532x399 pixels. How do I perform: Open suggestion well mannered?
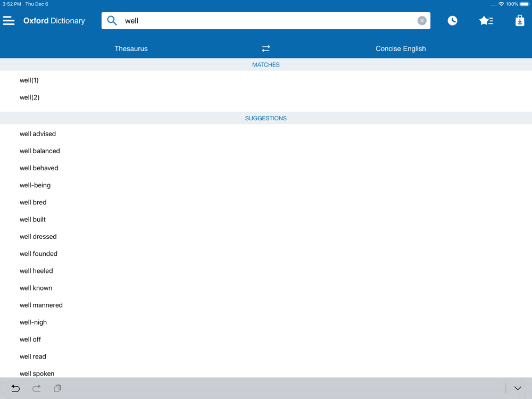click(x=266, y=305)
